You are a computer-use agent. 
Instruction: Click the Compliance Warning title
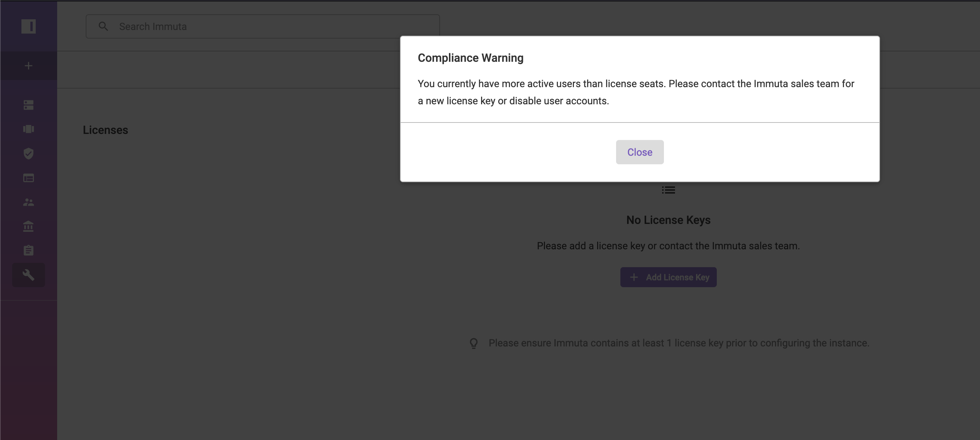(471, 58)
